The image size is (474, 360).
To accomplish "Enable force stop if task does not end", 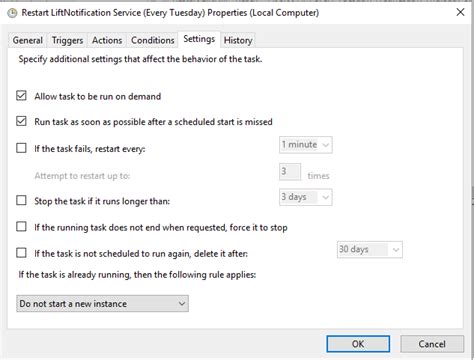I will [21, 227].
